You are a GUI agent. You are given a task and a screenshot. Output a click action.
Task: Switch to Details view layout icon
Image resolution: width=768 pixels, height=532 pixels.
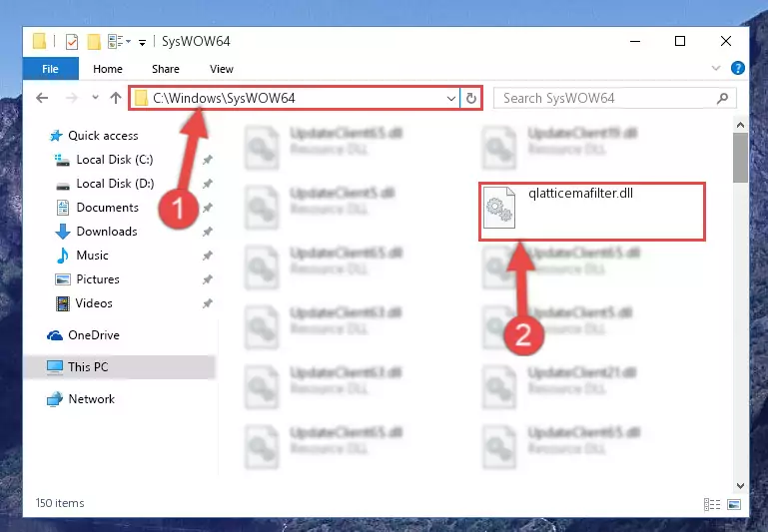[x=712, y=504]
